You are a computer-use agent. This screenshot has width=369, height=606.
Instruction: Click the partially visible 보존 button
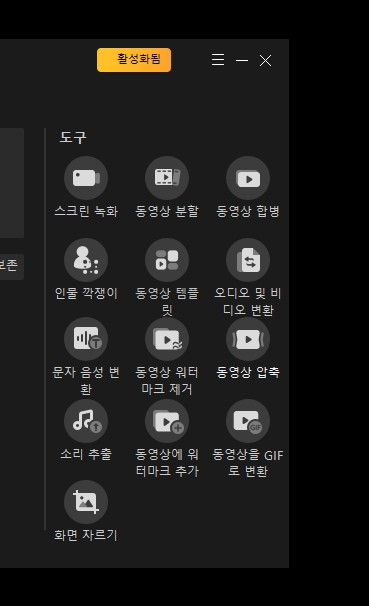[12, 267]
